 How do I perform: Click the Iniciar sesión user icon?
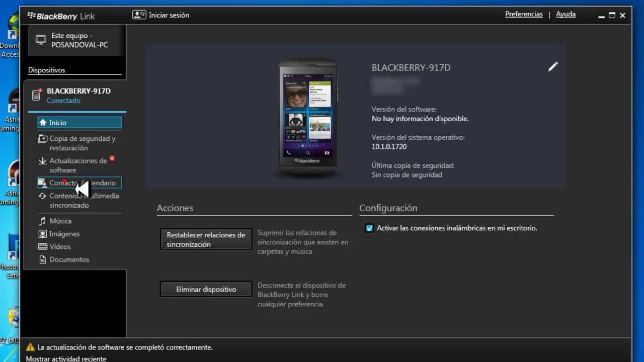tap(139, 15)
